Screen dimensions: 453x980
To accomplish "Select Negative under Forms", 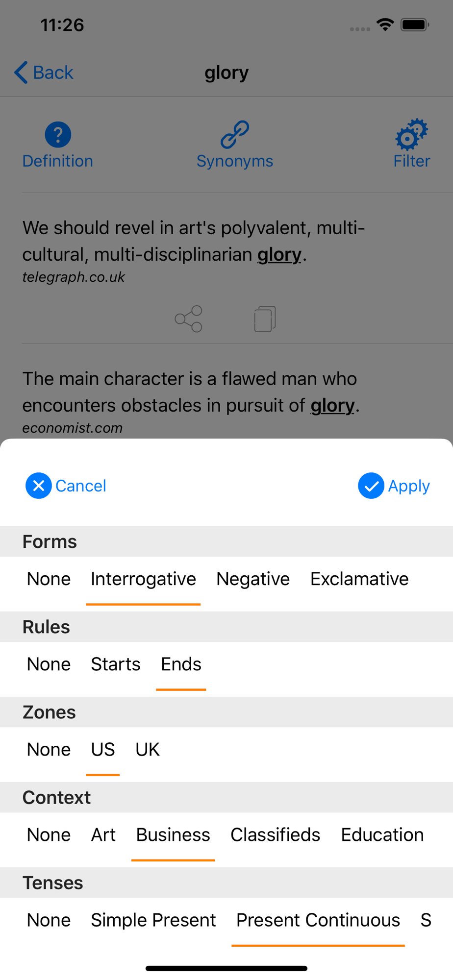I will [x=253, y=579].
